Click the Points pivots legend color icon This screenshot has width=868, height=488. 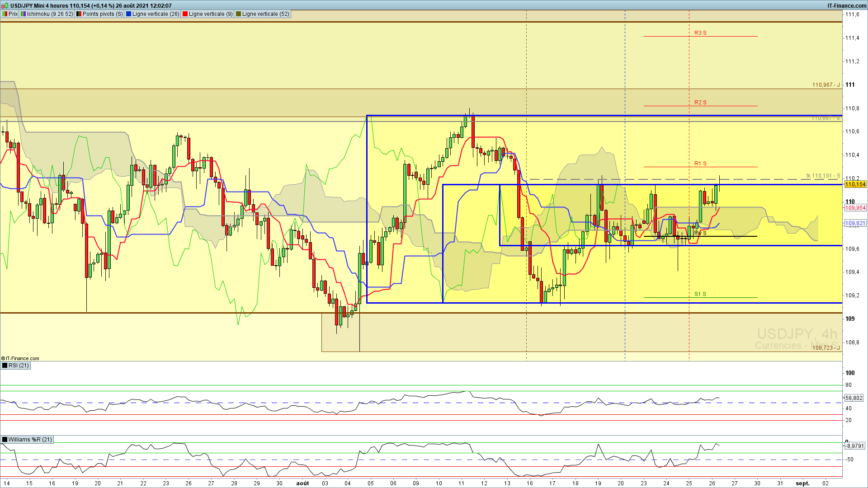[x=79, y=14]
